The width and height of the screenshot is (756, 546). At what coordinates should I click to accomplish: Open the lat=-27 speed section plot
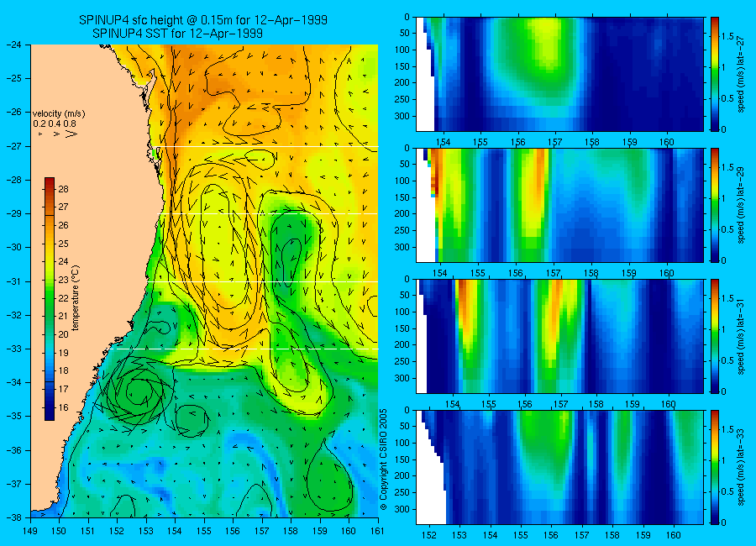559,74
